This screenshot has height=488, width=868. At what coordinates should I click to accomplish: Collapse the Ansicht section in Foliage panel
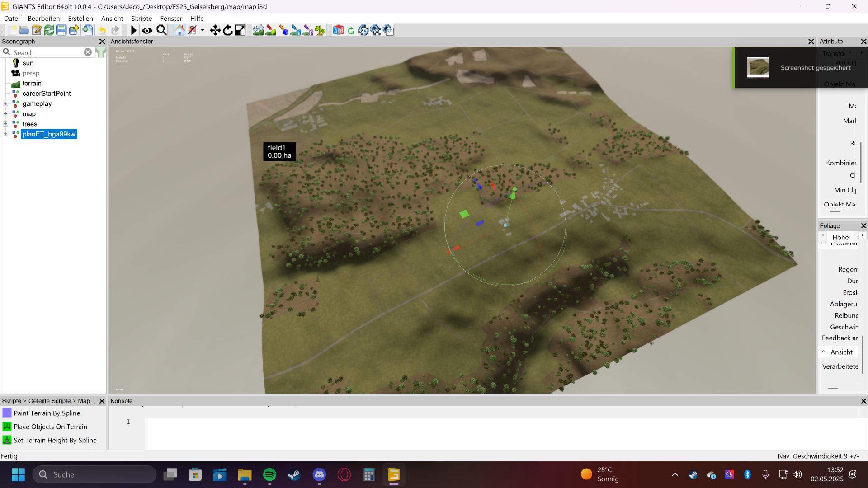824,352
